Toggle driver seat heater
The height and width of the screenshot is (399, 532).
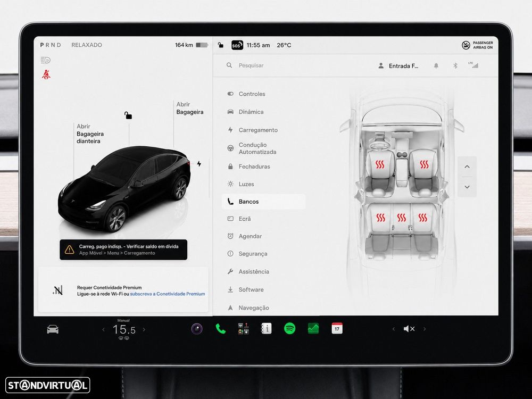380,165
